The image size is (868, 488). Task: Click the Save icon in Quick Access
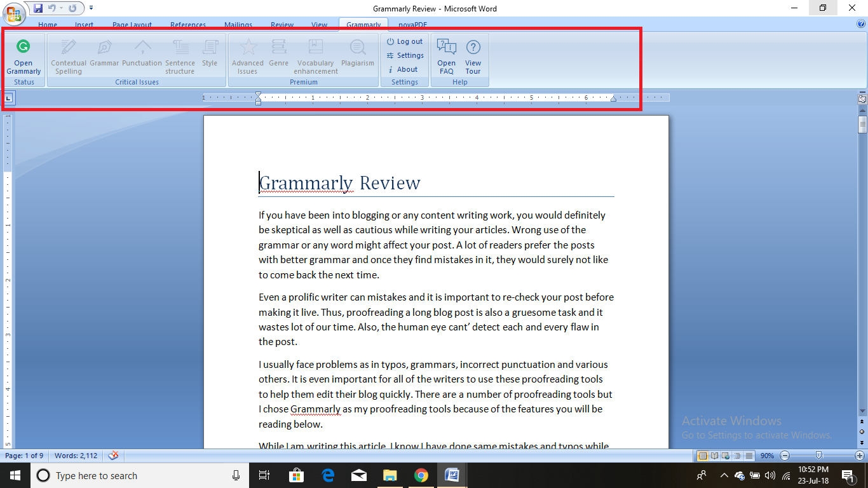(x=38, y=8)
